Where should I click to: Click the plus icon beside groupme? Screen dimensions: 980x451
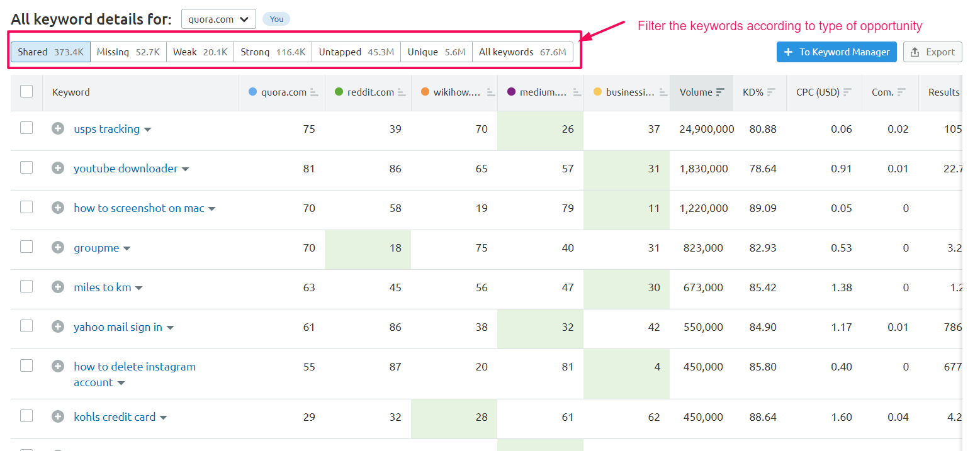(58, 248)
